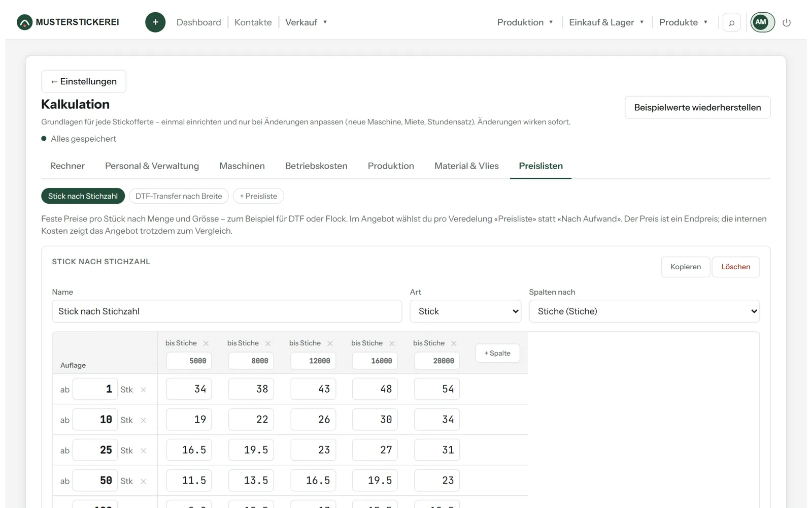The width and height of the screenshot is (812, 508).
Task: Open the 'Spalten nach' dropdown
Action: point(644,311)
